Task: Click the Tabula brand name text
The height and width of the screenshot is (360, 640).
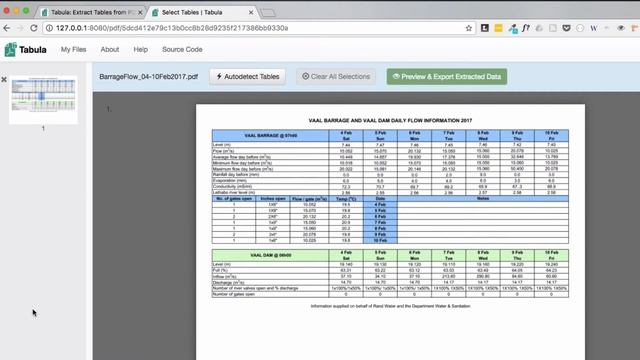Action: 33,50
